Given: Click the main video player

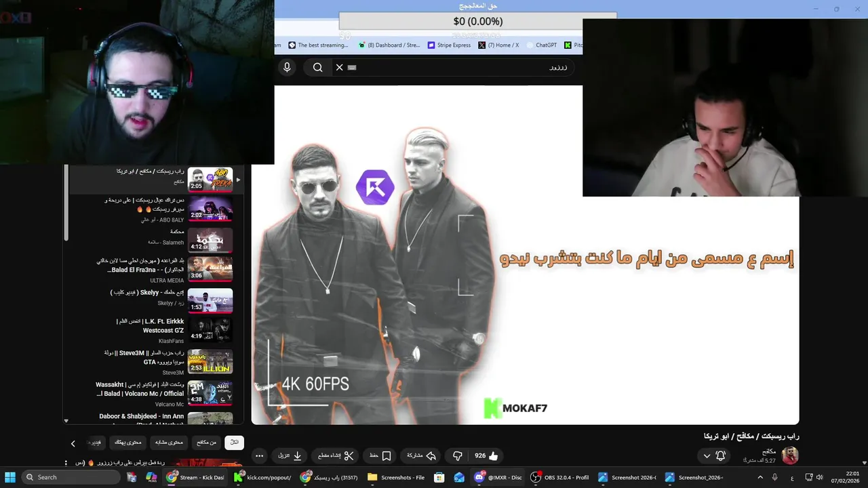Looking at the screenshot, I should coord(525,255).
